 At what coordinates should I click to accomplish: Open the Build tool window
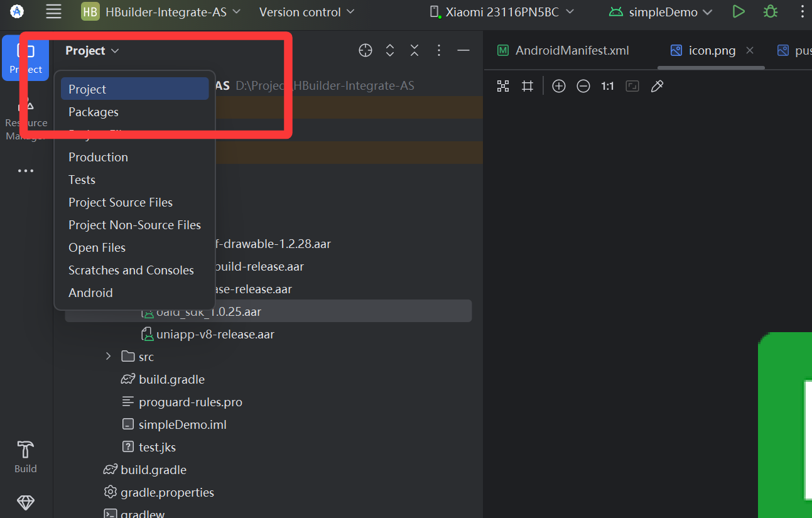[x=26, y=456]
